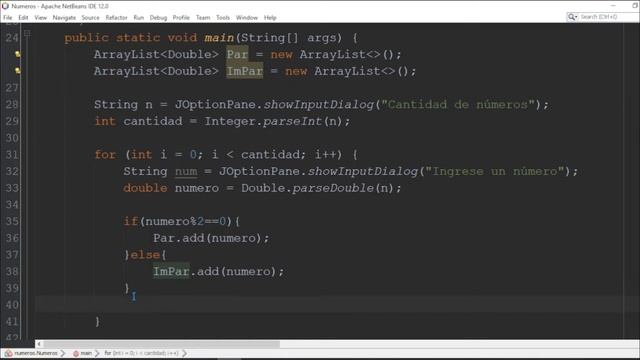640x360 pixels.
Task: Click 'parseDouble' in line 33
Action: click(333, 188)
